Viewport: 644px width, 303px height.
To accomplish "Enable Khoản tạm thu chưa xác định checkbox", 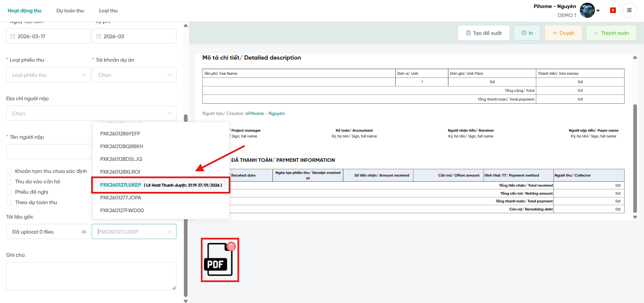I will [9, 171].
